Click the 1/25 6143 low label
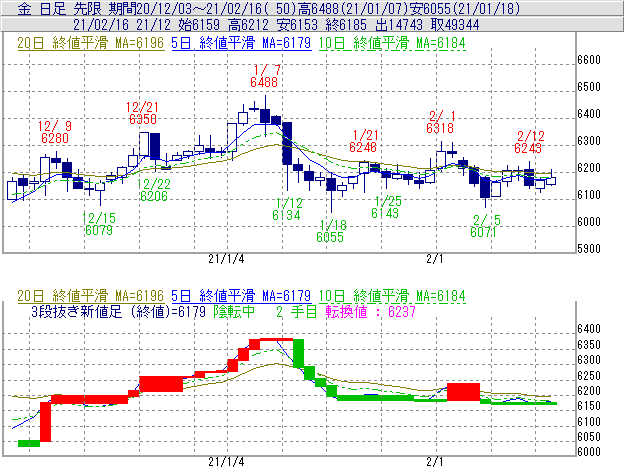Viewport: 624px width, 473px height. tap(386, 207)
